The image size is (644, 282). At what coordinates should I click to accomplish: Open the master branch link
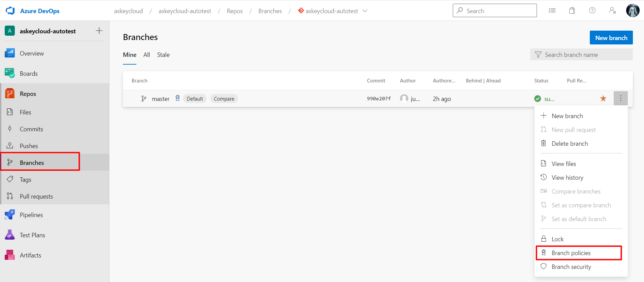(161, 99)
